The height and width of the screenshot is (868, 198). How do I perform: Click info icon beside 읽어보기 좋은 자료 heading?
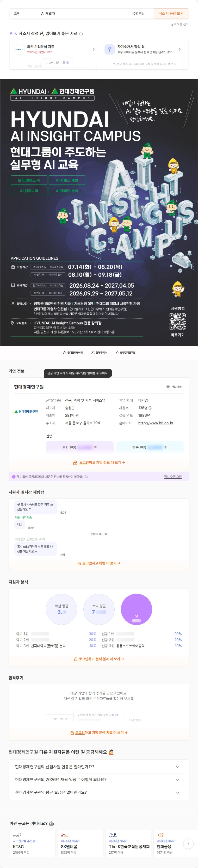point(81,34)
